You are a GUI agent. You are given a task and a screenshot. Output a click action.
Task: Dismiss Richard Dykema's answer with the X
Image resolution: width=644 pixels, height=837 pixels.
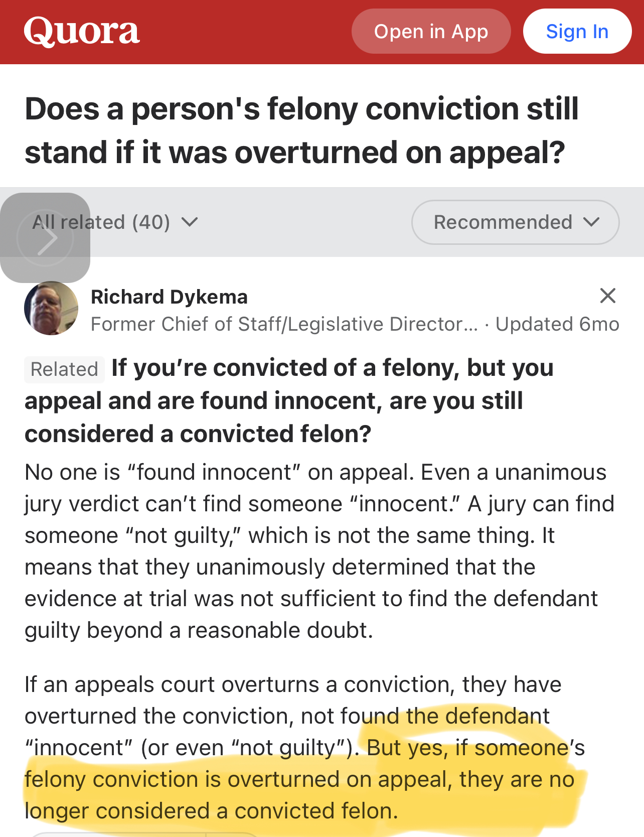click(x=607, y=296)
